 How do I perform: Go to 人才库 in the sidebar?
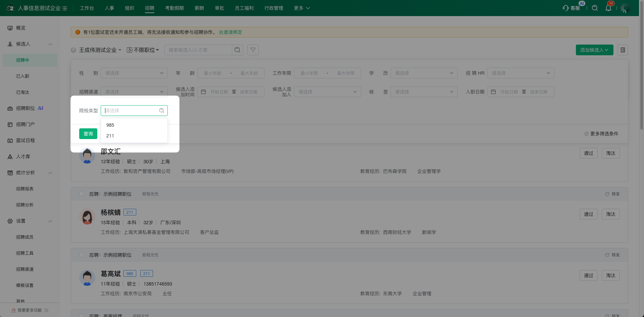point(23,156)
